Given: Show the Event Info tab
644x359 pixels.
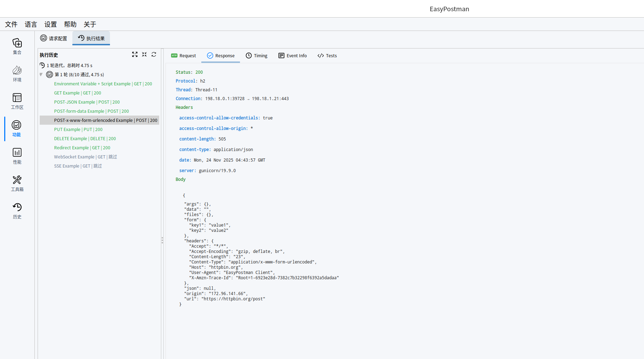Looking at the screenshot, I should point(292,56).
